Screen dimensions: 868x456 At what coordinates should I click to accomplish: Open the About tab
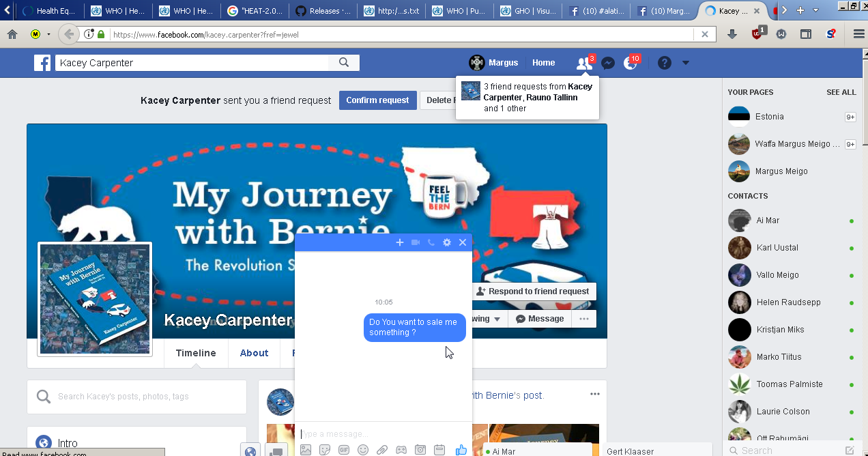tap(254, 353)
